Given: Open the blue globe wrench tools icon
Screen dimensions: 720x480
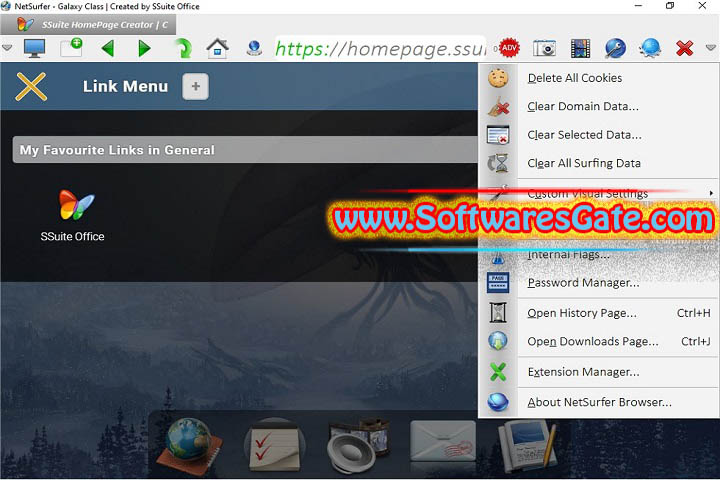Looking at the screenshot, I should point(615,48).
